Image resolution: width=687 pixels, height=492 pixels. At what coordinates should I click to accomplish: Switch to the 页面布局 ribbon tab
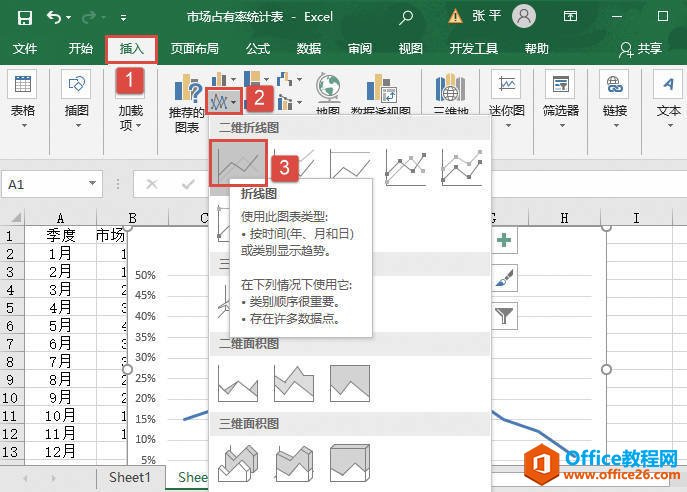[195, 48]
